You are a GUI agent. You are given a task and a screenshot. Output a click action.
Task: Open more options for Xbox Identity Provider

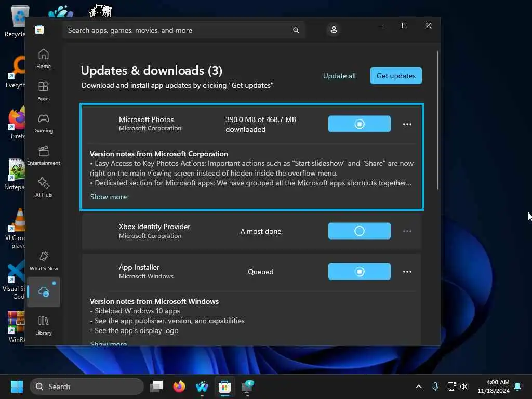[407, 231]
